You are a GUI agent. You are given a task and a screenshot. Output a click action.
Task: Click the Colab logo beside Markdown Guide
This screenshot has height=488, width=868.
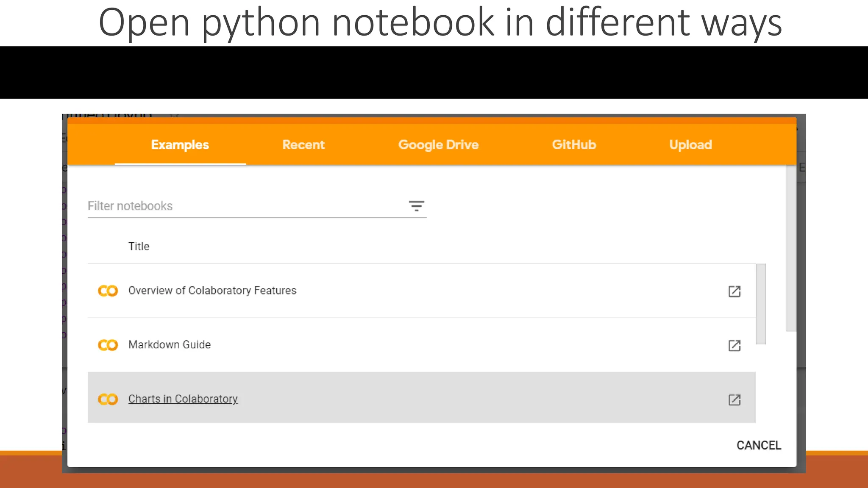tap(108, 345)
